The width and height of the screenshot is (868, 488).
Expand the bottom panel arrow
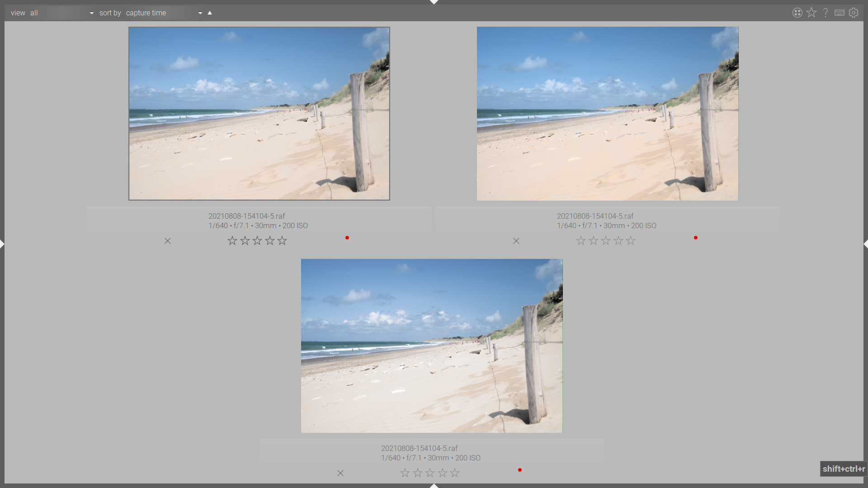click(434, 486)
